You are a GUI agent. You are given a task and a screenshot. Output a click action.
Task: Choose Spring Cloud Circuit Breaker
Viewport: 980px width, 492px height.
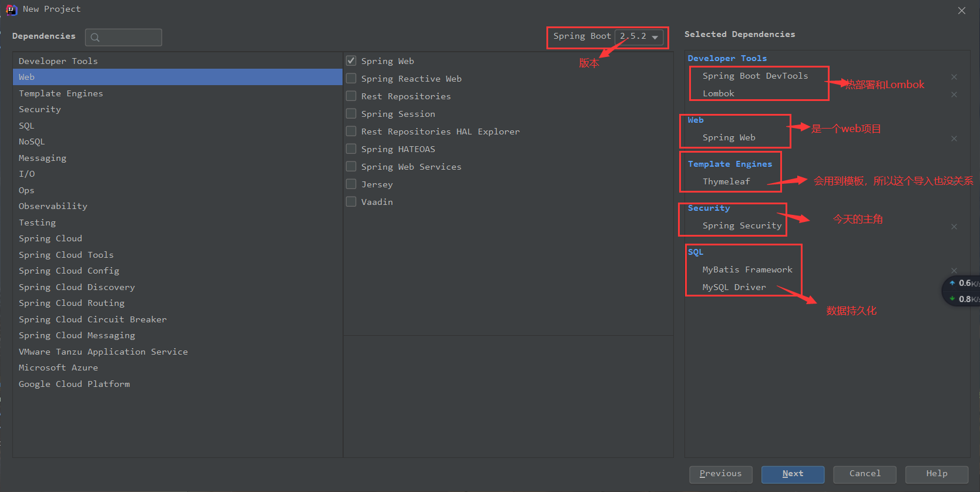coord(177,319)
